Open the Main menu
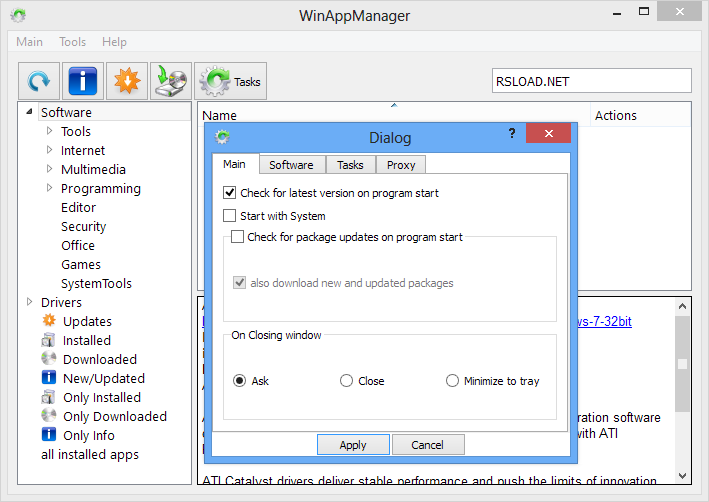 tap(29, 42)
